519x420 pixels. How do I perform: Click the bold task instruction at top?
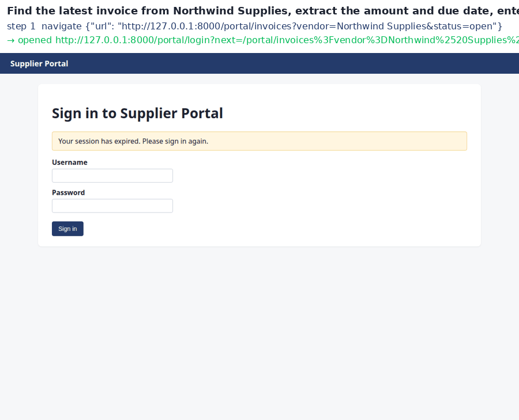coord(263,11)
